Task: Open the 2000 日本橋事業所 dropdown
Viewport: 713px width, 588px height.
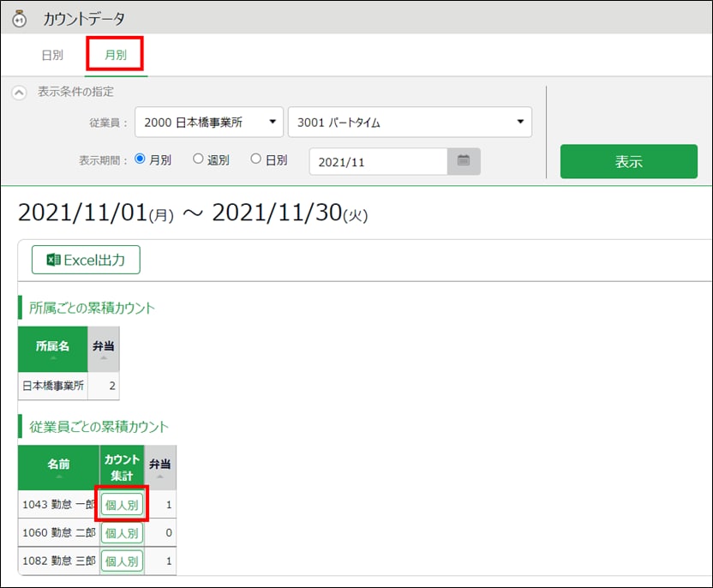Action: tap(210, 123)
